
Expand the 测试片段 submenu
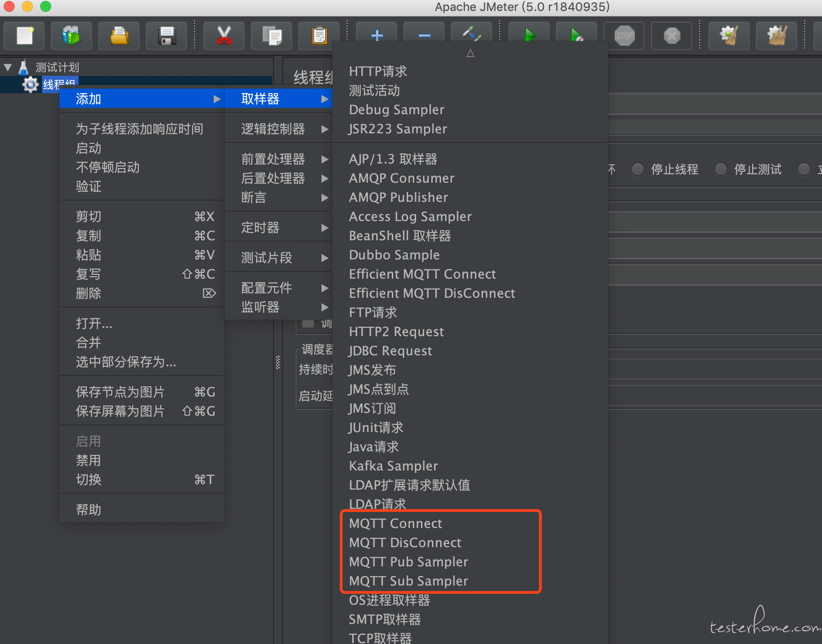(x=278, y=258)
